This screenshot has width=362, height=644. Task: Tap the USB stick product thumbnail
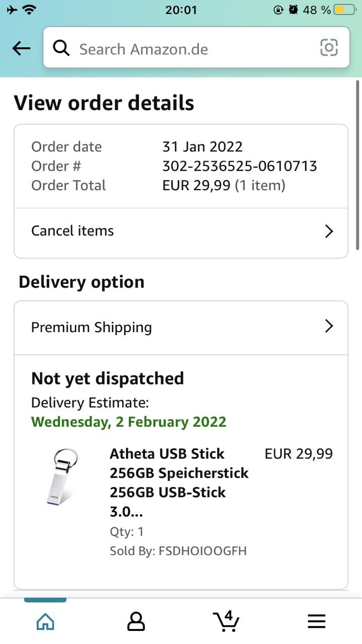click(59, 476)
